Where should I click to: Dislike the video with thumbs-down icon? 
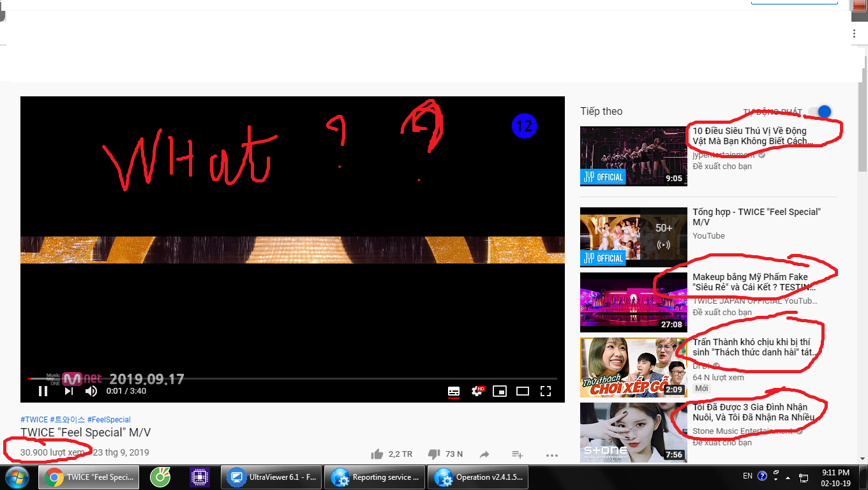coord(434,454)
